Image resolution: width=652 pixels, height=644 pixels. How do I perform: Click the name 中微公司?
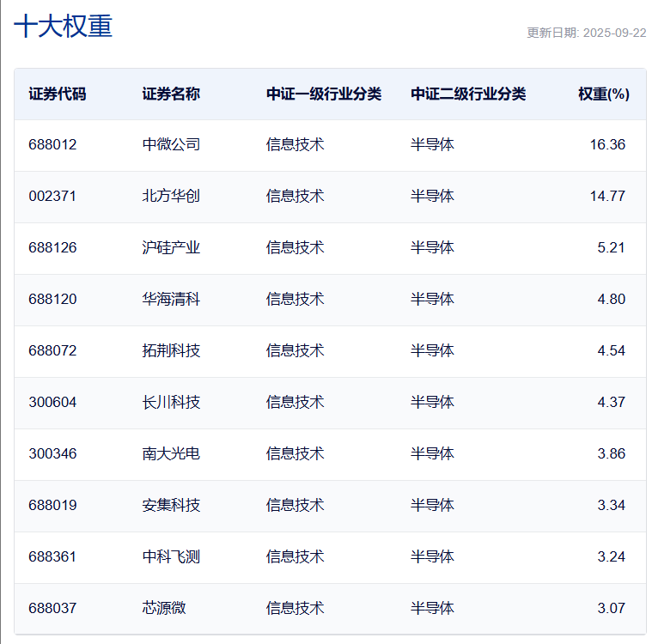pyautogui.click(x=171, y=144)
